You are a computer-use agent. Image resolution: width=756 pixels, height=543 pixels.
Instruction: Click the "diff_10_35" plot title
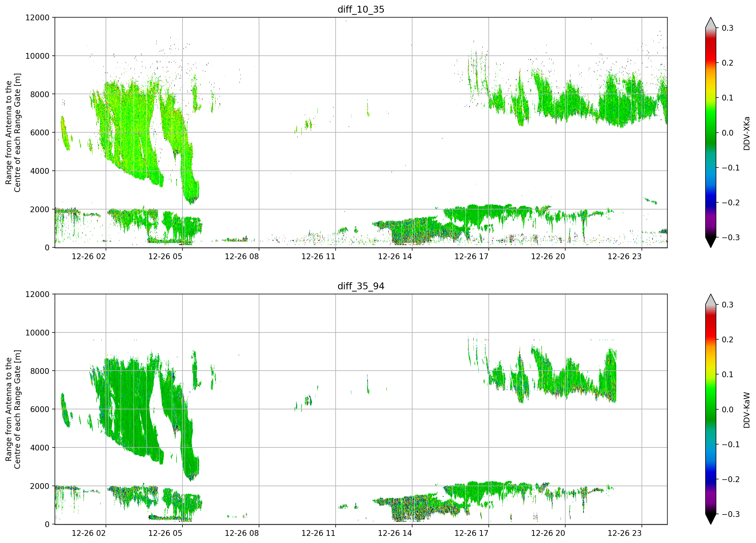[x=361, y=9]
